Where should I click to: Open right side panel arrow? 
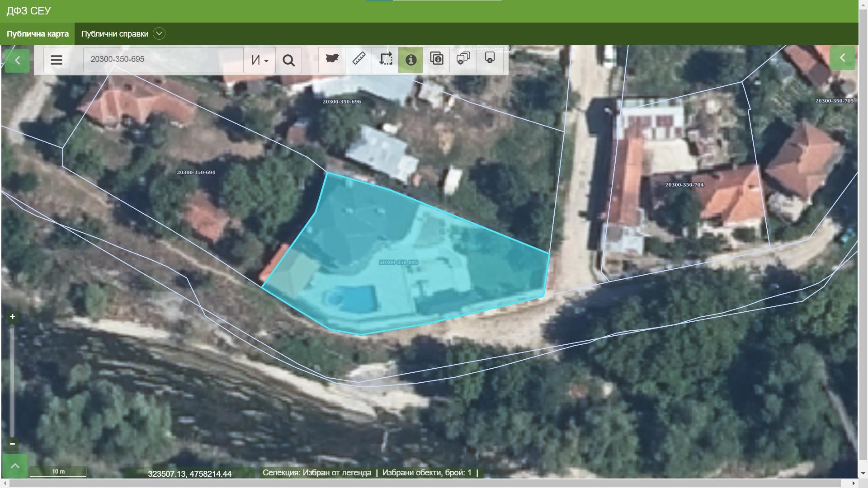pyautogui.click(x=842, y=58)
